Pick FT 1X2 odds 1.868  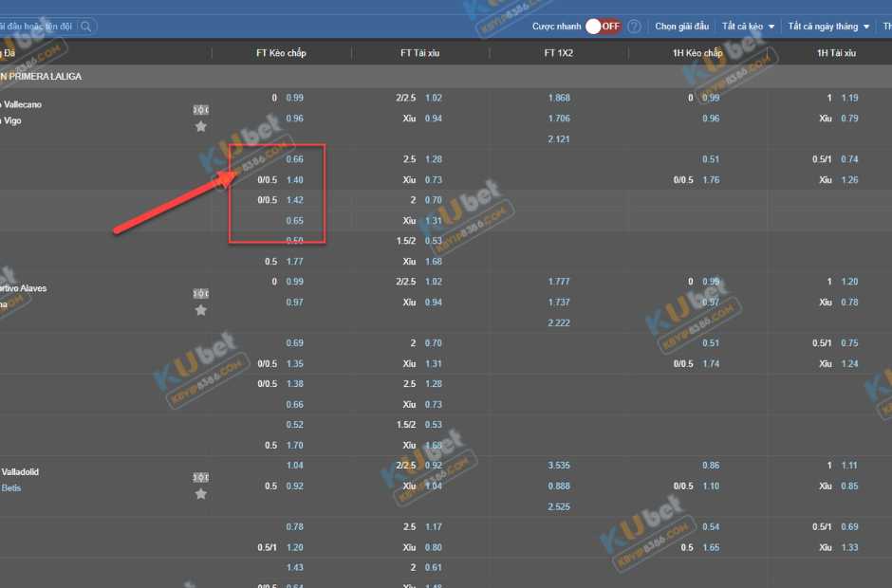[559, 98]
